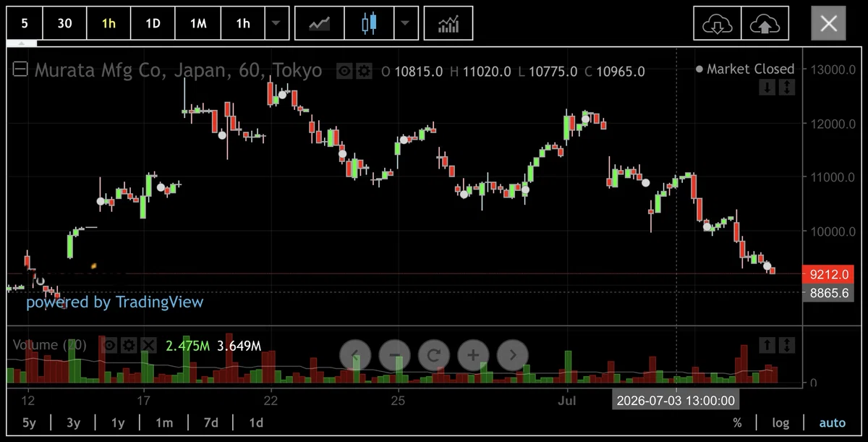Move main pane down arrow
Viewport: 868px width, 442px height.
767,88
